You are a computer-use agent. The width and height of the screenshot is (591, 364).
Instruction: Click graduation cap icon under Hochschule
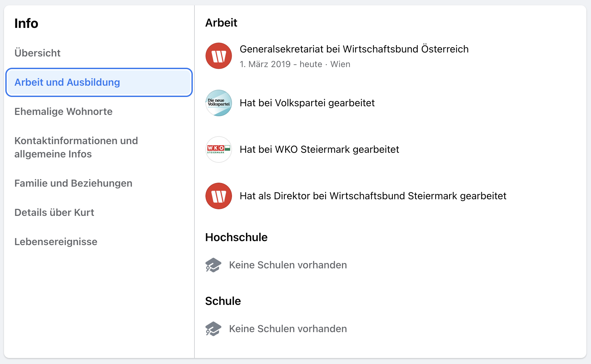[x=213, y=265]
